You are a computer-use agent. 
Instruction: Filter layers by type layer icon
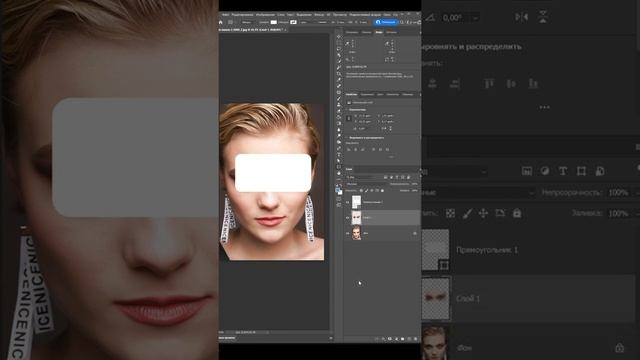397,178
